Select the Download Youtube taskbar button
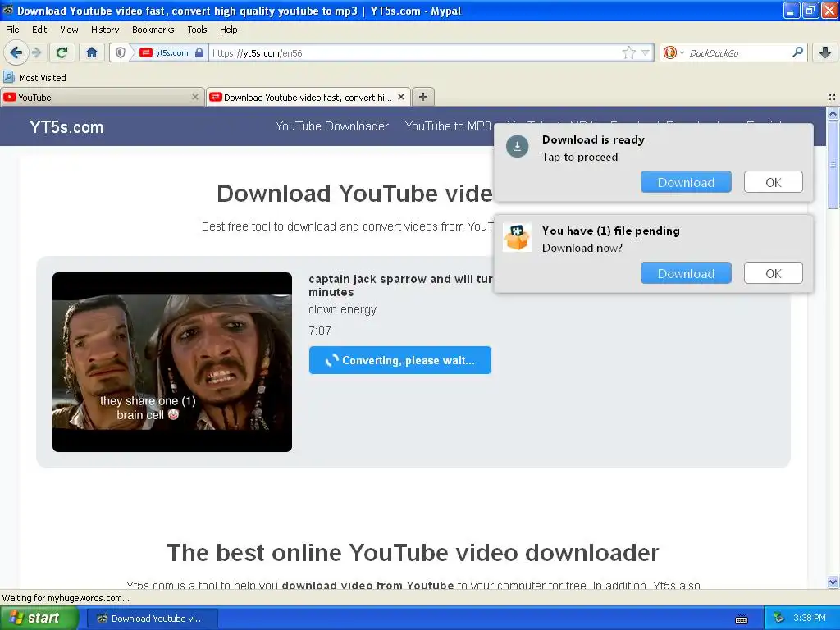This screenshot has height=630, width=840. 152,619
